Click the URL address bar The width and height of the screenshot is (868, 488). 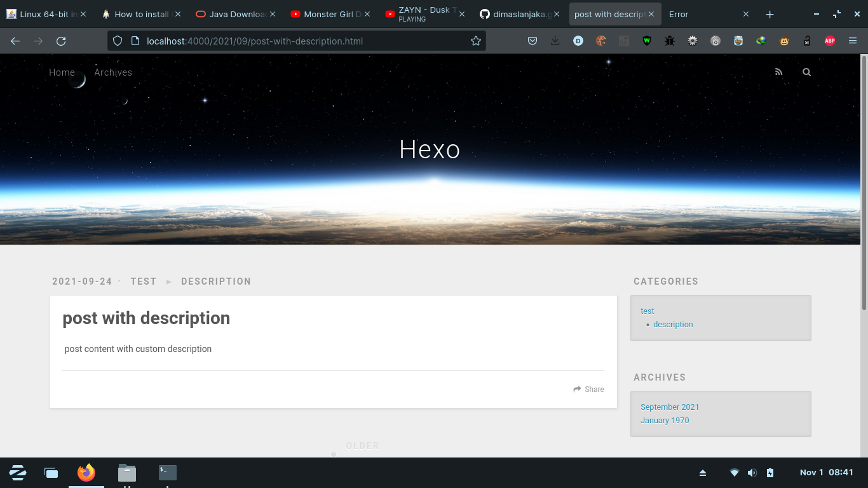coord(297,41)
